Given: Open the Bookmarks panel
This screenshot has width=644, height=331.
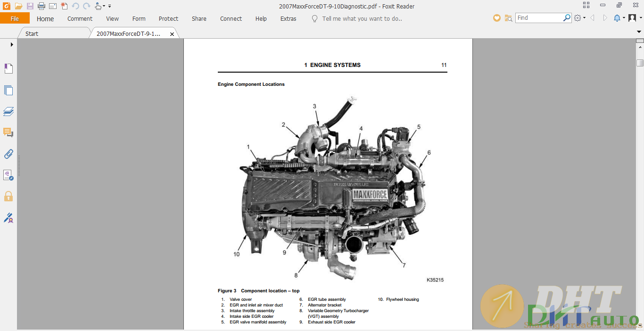Looking at the screenshot, I should 8,69.
